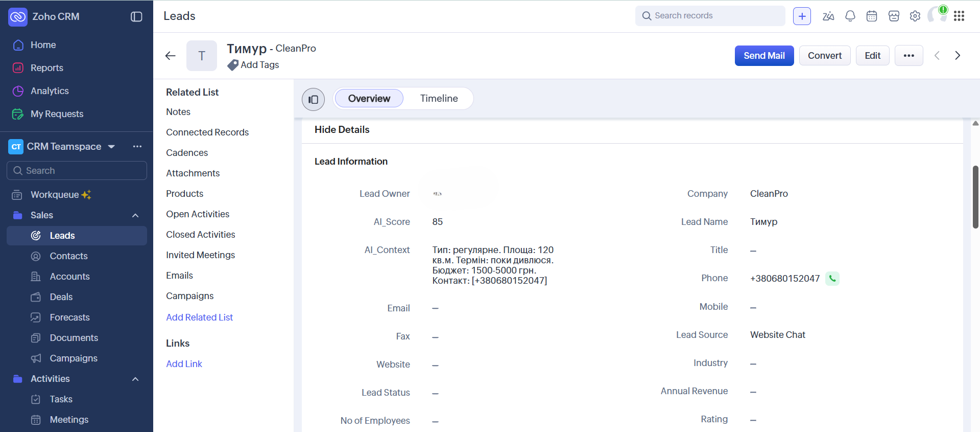This screenshot has width=980, height=432.
Task: Click the sidebar Search field
Action: pos(77,171)
